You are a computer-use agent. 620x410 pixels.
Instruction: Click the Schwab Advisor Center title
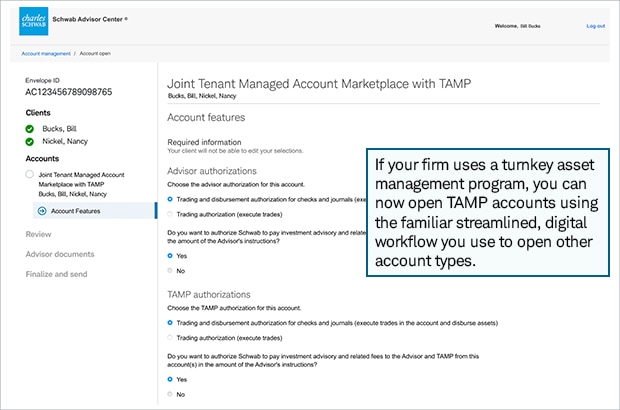(x=90, y=19)
